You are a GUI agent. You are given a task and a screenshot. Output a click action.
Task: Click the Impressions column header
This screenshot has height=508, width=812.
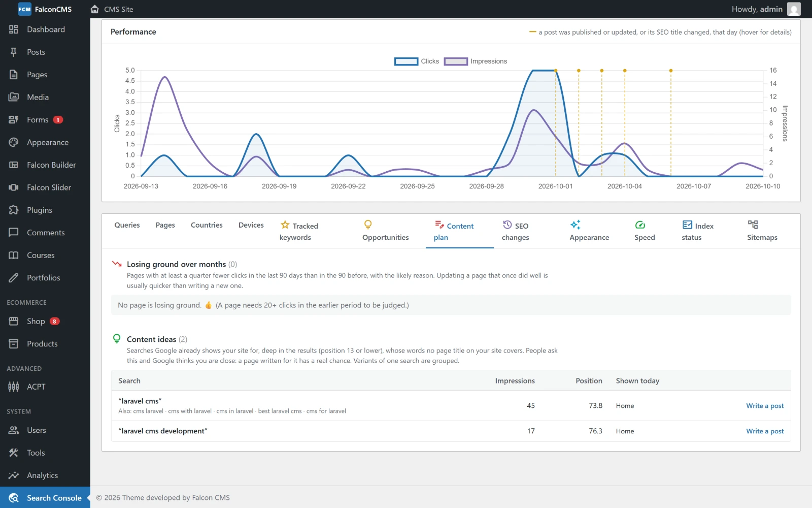pos(515,380)
